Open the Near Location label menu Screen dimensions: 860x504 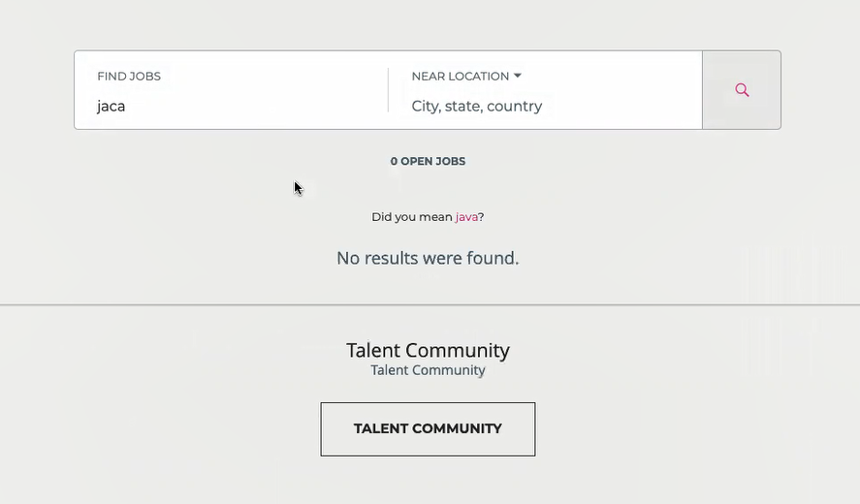point(460,77)
